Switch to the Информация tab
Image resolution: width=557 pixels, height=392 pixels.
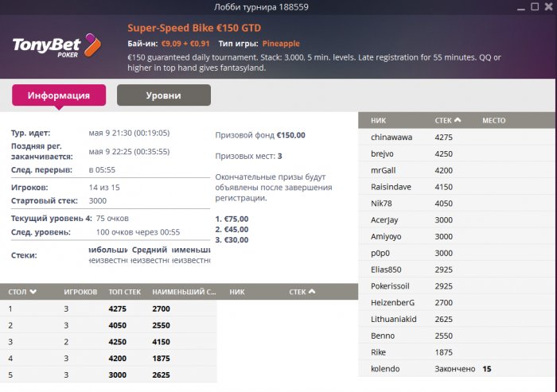(x=59, y=95)
